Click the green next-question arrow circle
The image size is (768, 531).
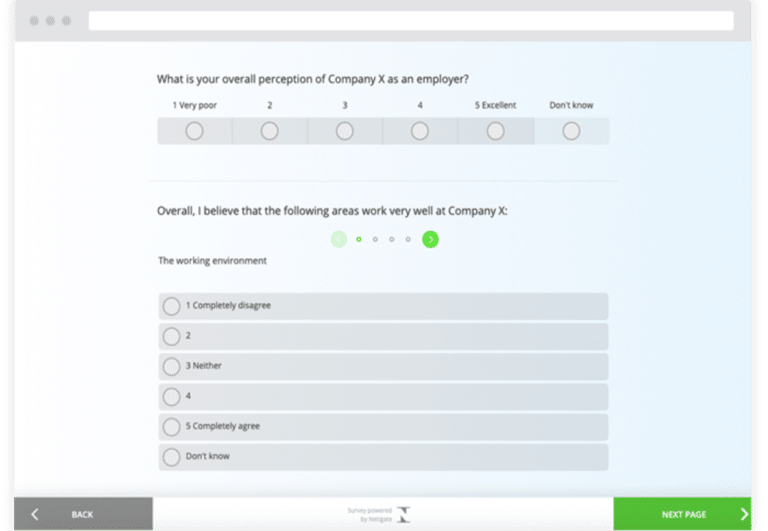430,239
